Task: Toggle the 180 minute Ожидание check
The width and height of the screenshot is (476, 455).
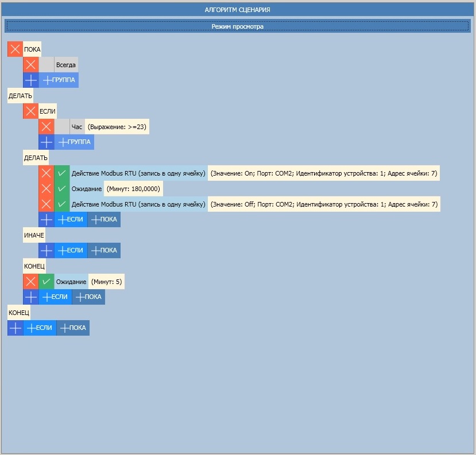Action: tap(62, 189)
